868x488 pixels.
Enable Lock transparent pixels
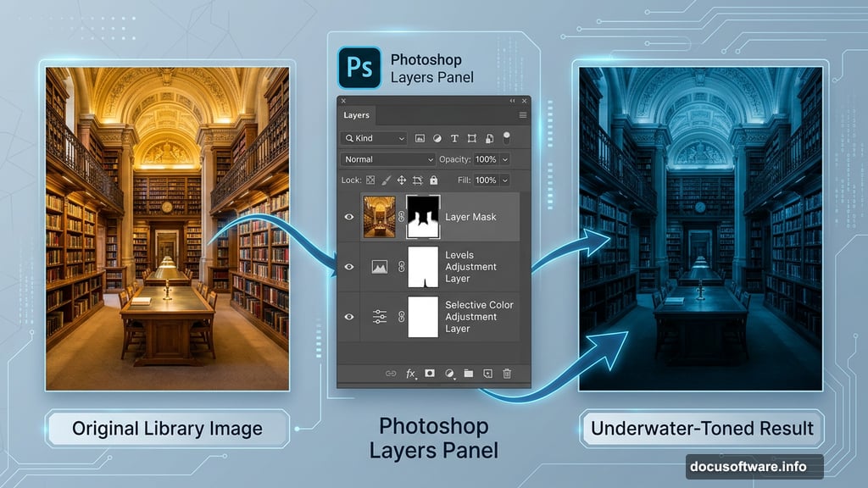(370, 180)
